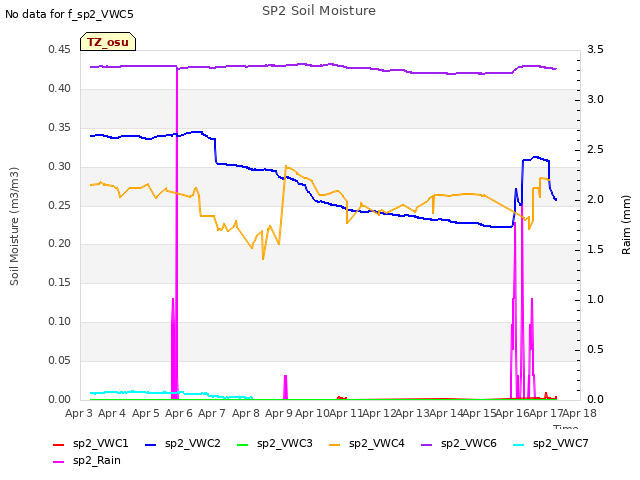This screenshot has width=640, height=480.
Task: Toggle sp2_Rain legend entry
Action: 87,461
